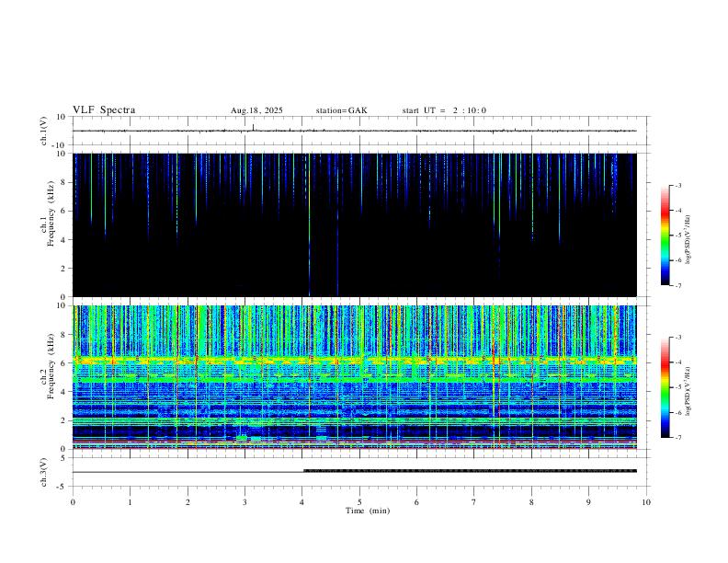The image size is (728, 563).
Task: Click the "VLF Spectra" title text
Action: click(104, 110)
